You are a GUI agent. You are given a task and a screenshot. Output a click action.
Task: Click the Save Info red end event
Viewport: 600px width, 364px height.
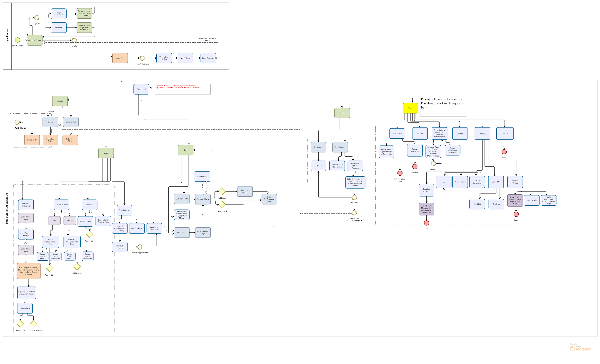415,167
